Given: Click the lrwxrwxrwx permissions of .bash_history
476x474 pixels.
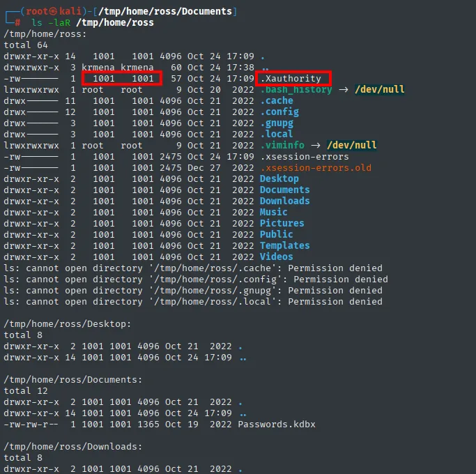Looking at the screenshot, I should pyautogui.click(x=31, y=90).
